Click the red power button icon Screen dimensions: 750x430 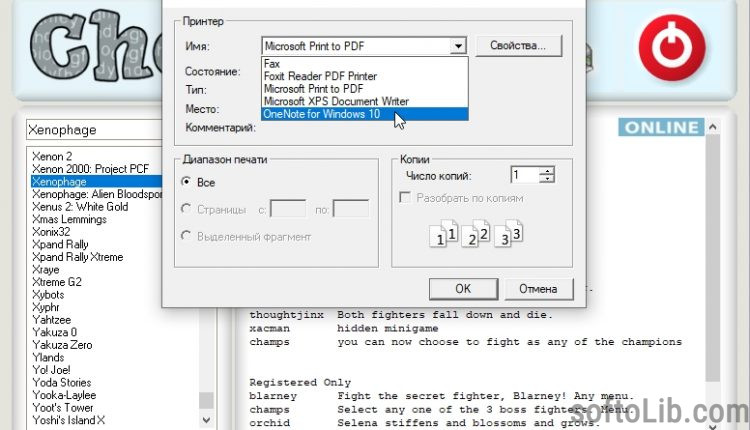tap(672, 47)
